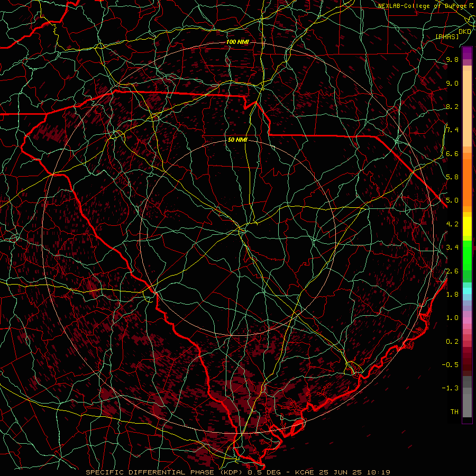The height and width of the screenshot is (476, 476).
Task: Click the 7.4 scale value
Action: click(452, 130)
